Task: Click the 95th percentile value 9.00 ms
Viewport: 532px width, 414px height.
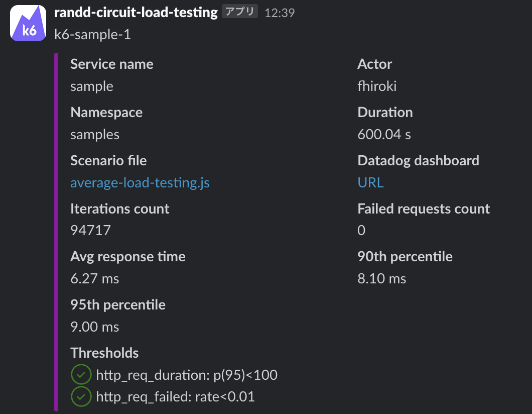Action: 95,327
